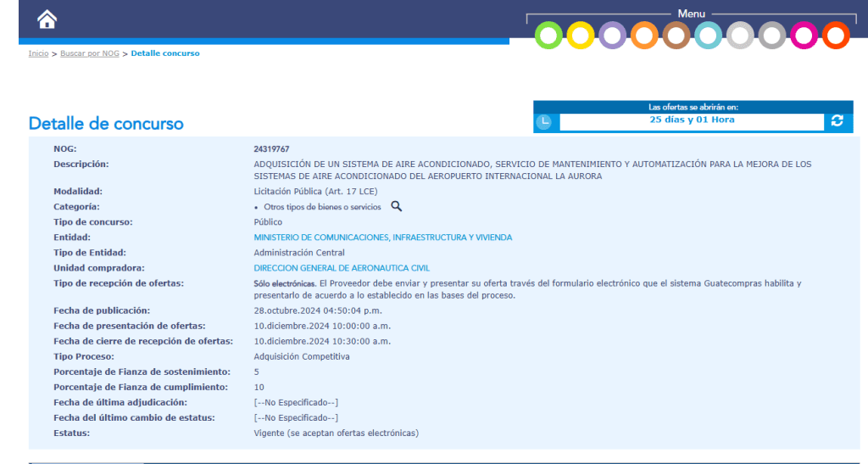Viewport: 868px width, 464px height.
Task: Open the light blue circle menu item
Action: pos(708,36)
